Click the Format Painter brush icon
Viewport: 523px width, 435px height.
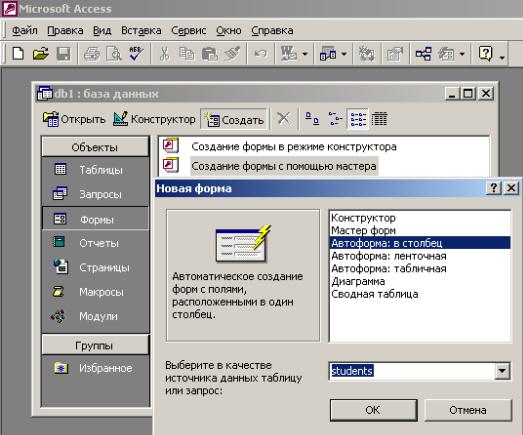click(x=232, y=53)
